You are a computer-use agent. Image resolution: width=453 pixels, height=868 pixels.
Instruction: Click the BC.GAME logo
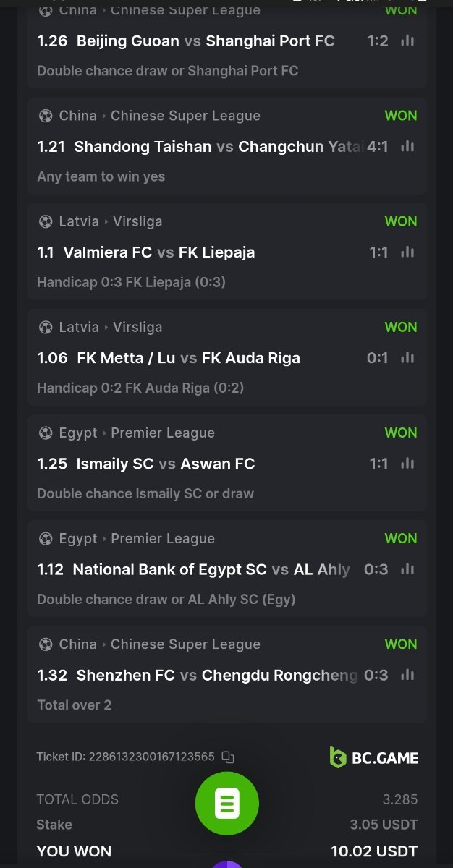[374, 757]
